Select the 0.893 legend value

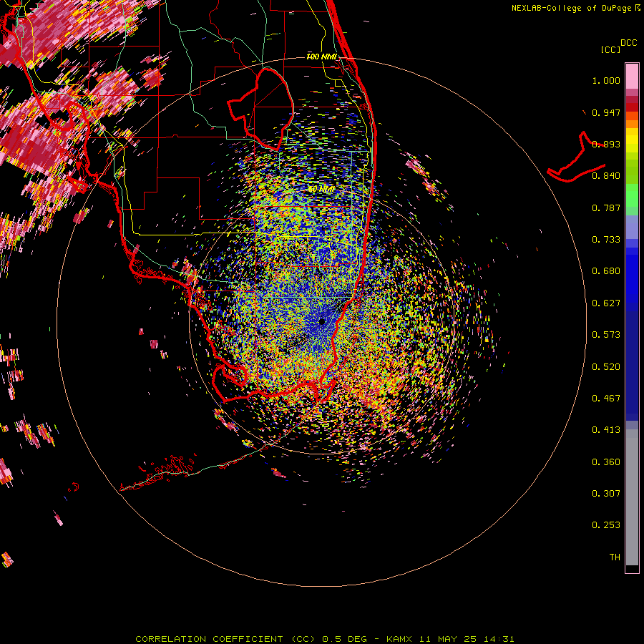point(606,144)
